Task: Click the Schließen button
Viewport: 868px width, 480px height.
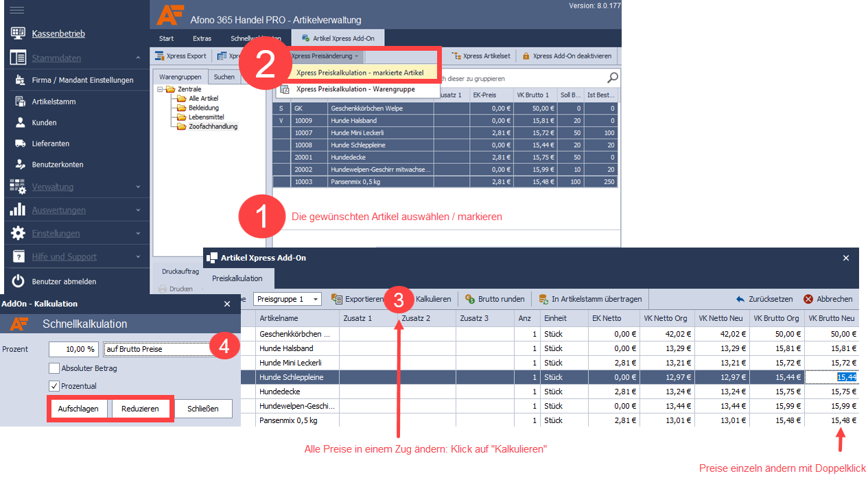Action: [203, 409]
